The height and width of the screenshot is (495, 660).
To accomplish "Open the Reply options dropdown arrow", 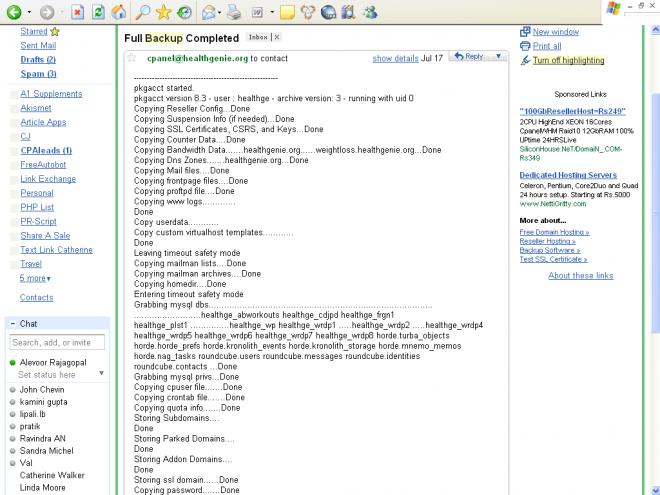I will point(498,56).
